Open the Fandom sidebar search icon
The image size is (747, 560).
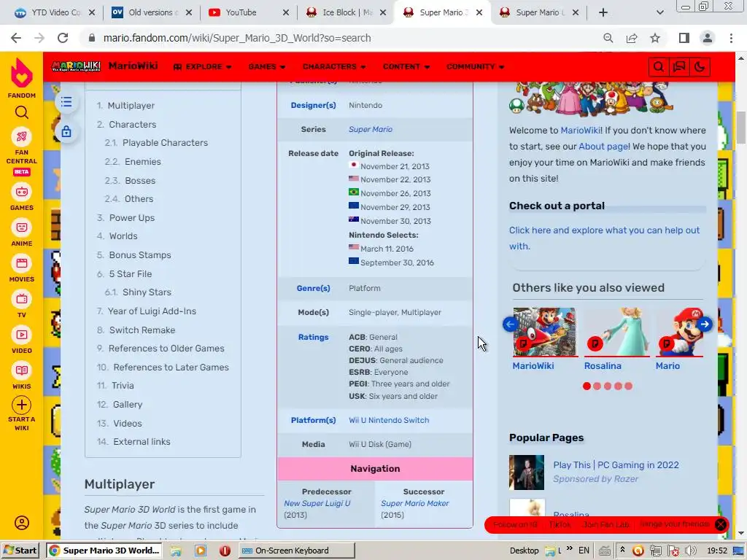pos(21,112)
